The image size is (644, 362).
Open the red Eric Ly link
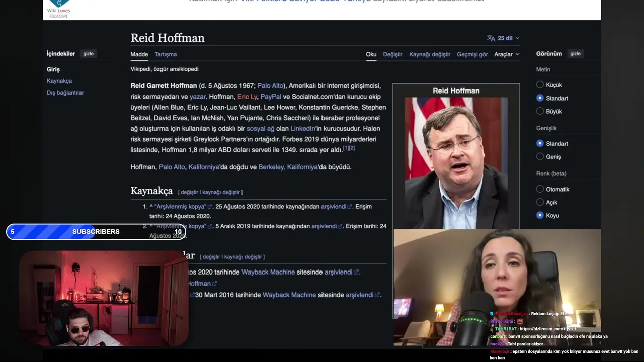(247, 97)
